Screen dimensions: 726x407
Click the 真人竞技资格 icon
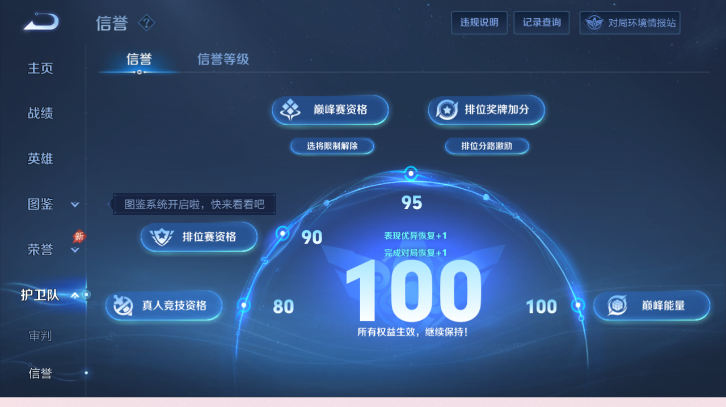123,305
